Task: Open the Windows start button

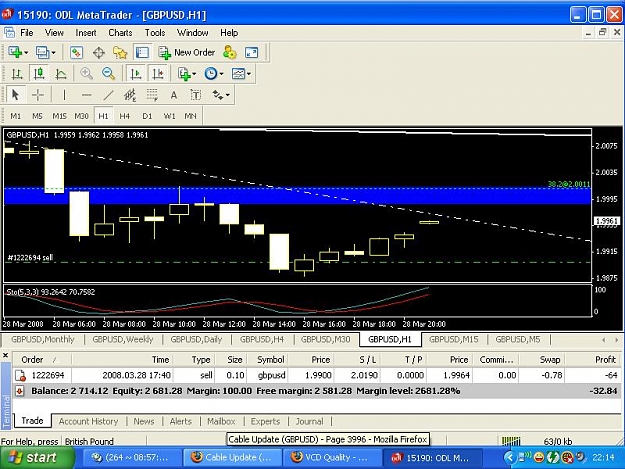Action: 37,457
